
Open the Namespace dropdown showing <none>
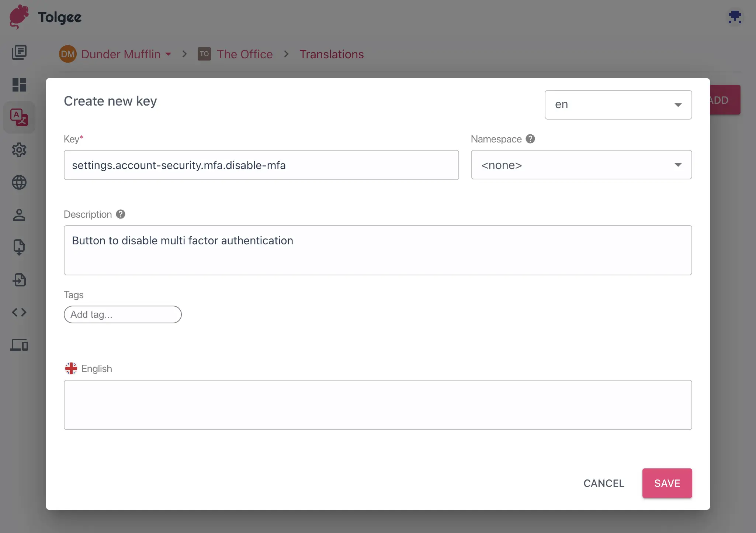(x=581, y=165)
